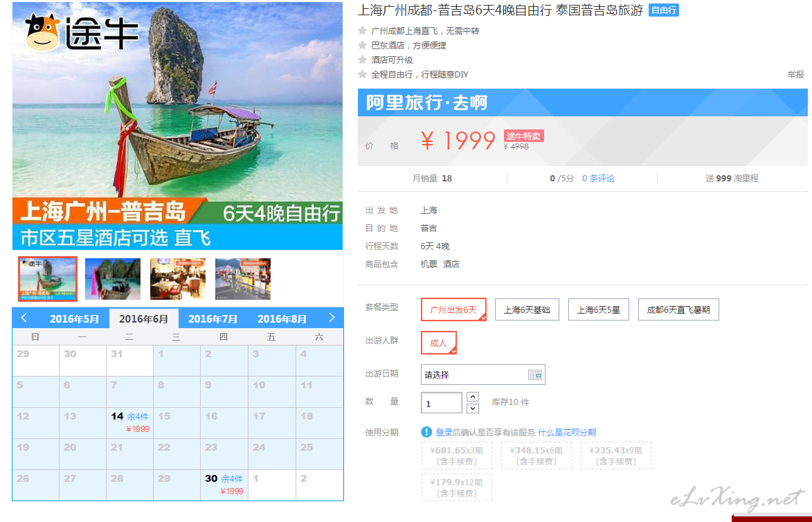Click the 登录 login link
Viewport: 812px width, 522px height.
pos(444,433)
